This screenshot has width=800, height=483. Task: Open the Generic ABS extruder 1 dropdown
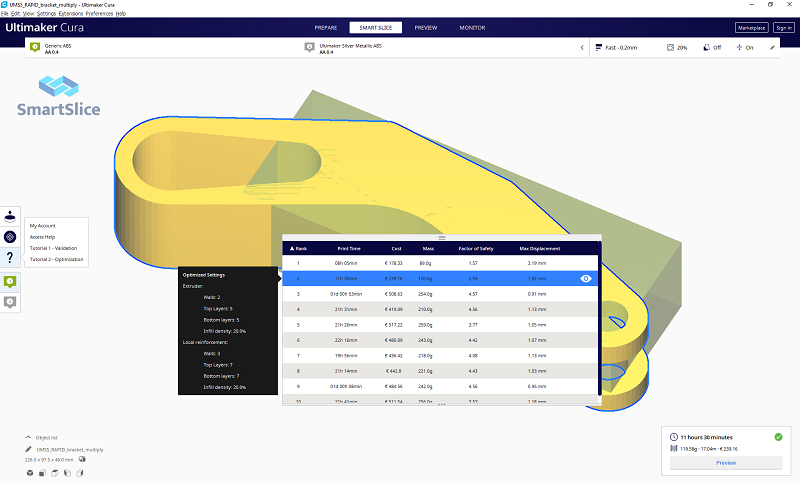[164, 47]
